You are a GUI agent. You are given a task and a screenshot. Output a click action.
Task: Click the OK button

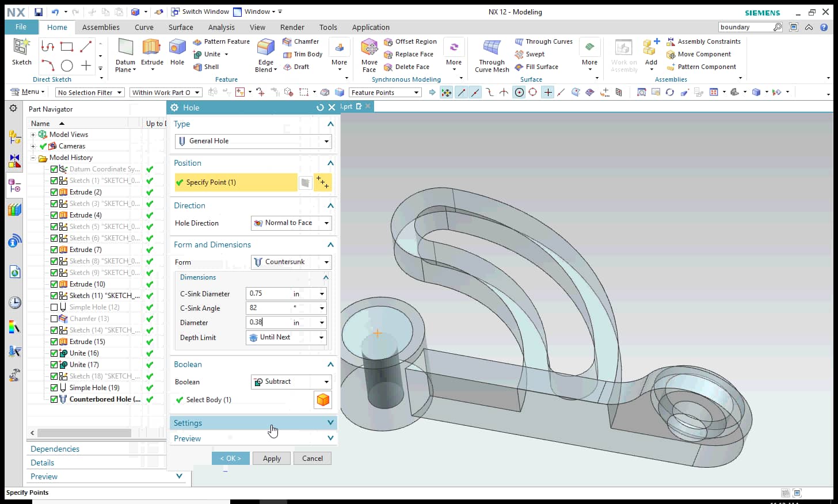pyautogui.click(x=231, y=459)
